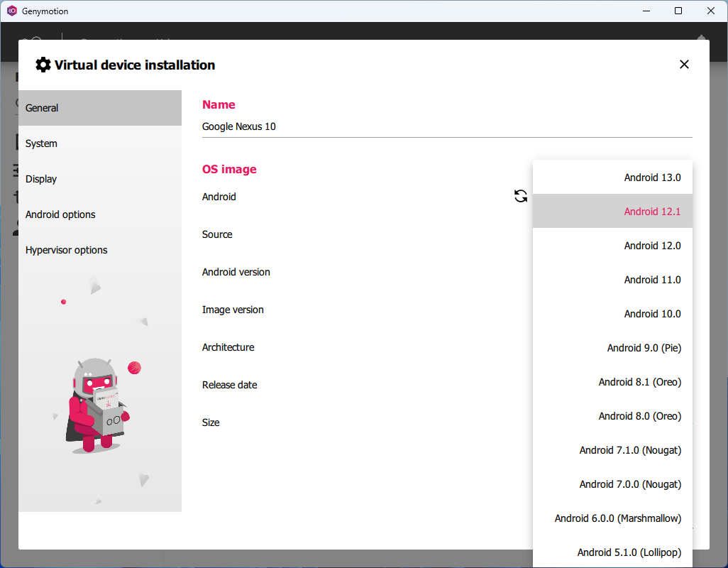Click the Genymotion robot mascot image
Viewport: 728px width, 568px height.
[x=98, y=405]
